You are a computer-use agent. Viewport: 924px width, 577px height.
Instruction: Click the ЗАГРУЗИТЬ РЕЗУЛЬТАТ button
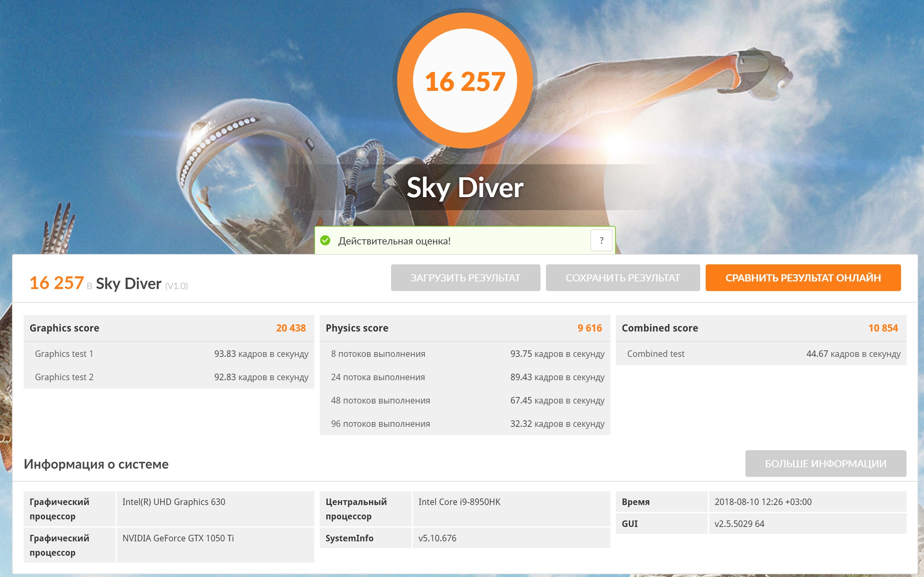(x=465, y=278)
